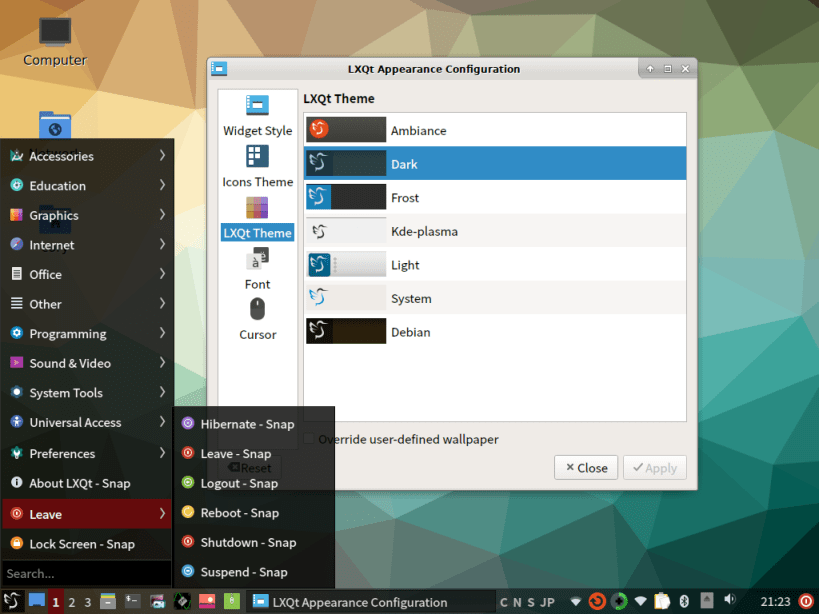The image size is (819, 614).
Task: Toggle Override user-defined wallpaper checkbox
Action: coord(309,439)
